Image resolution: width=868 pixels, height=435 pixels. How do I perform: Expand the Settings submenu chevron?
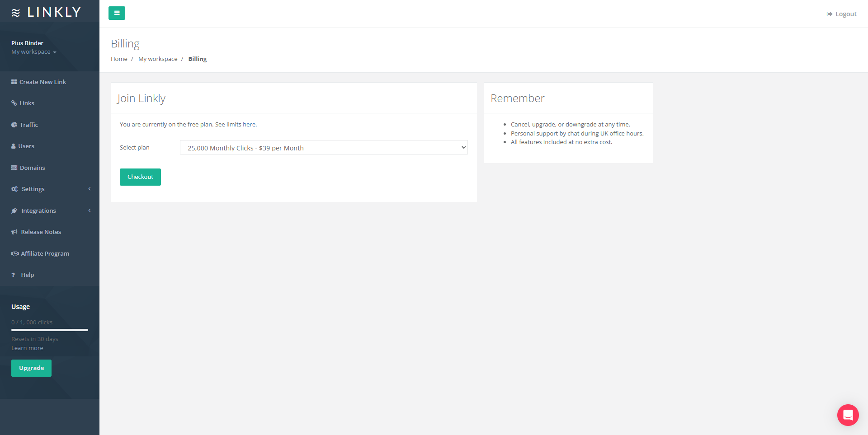click(x=90, y=189)
